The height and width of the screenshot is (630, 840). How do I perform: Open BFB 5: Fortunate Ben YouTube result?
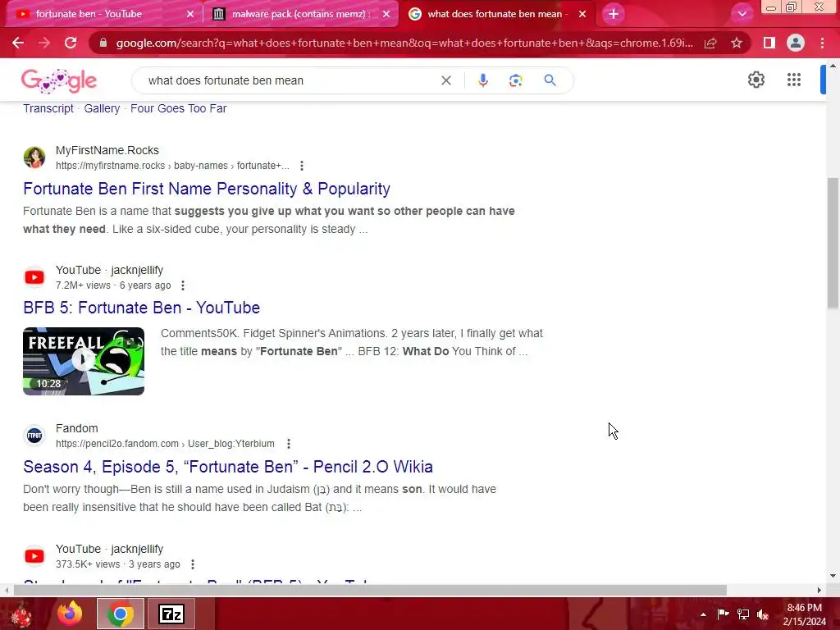pyautogui.click(x=141, y=308)
